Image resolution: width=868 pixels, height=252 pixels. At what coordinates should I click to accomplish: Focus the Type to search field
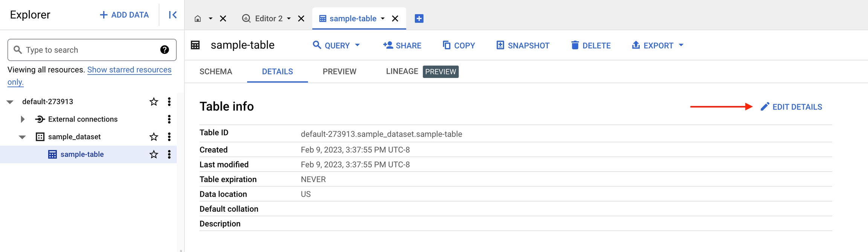click(x=90, y=50)
